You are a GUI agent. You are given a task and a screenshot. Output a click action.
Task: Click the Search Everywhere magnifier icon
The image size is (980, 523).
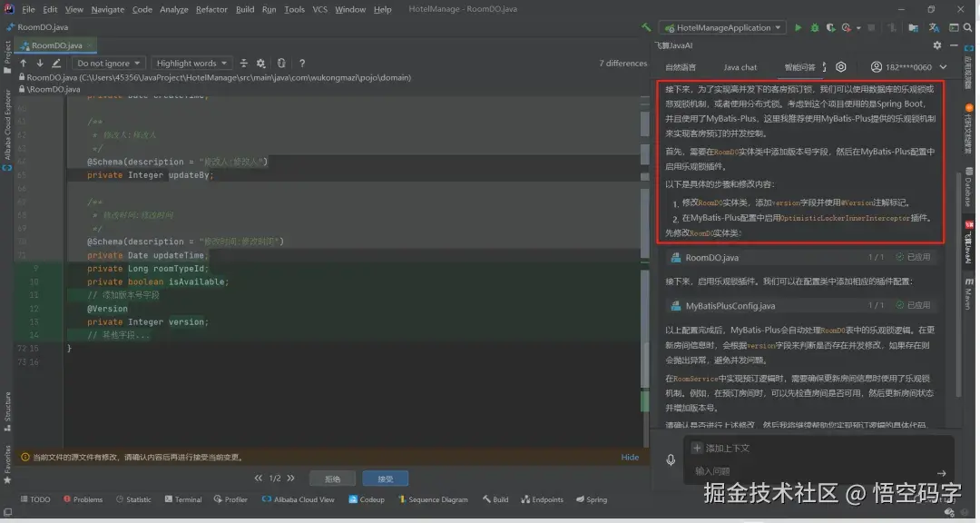click(x=968, y=27)
